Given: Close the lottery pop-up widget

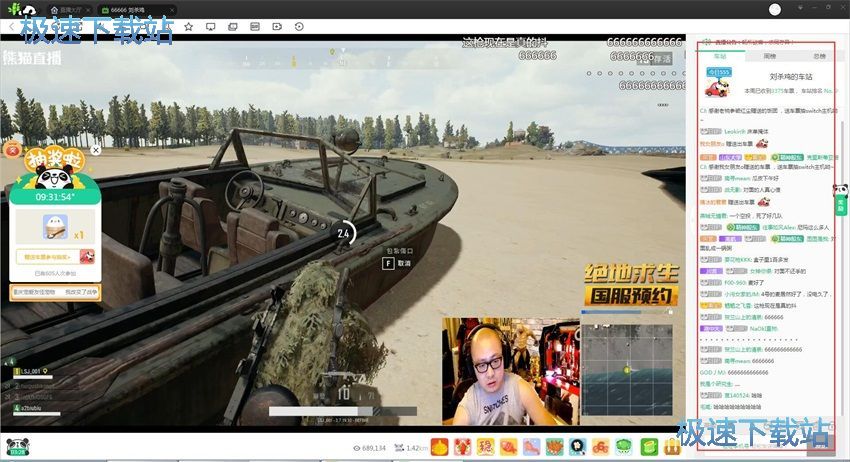Looking at the screenshot, I should point(95,150).
